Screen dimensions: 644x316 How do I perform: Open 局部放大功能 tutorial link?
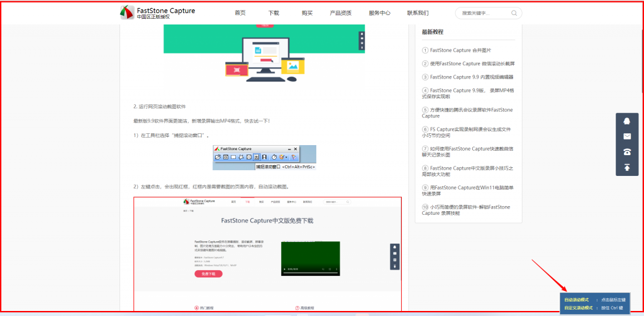467,171
